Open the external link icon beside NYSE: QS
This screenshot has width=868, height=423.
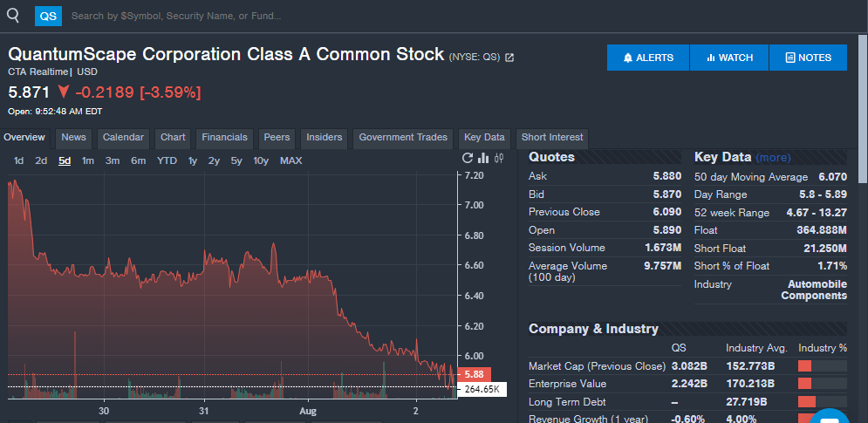tap(509, 57)
